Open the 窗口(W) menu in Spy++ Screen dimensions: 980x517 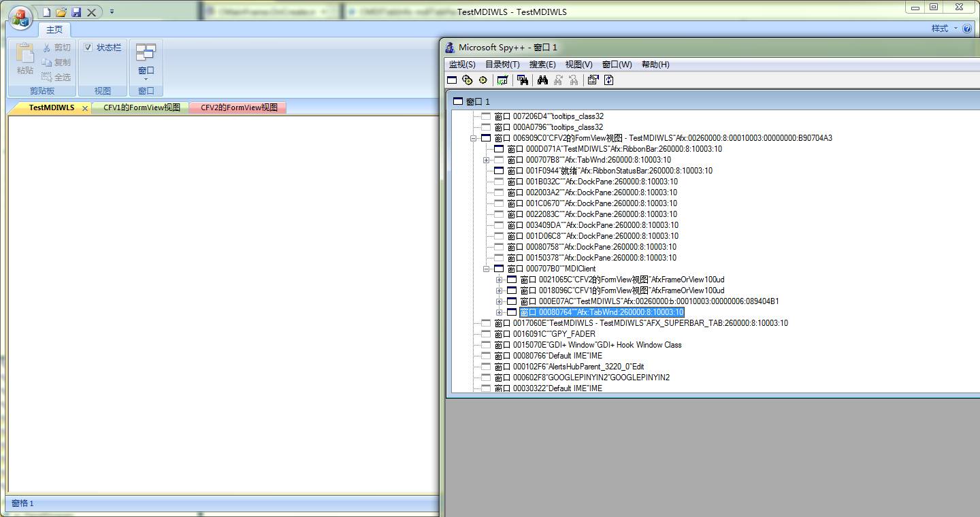click(617, 65)
